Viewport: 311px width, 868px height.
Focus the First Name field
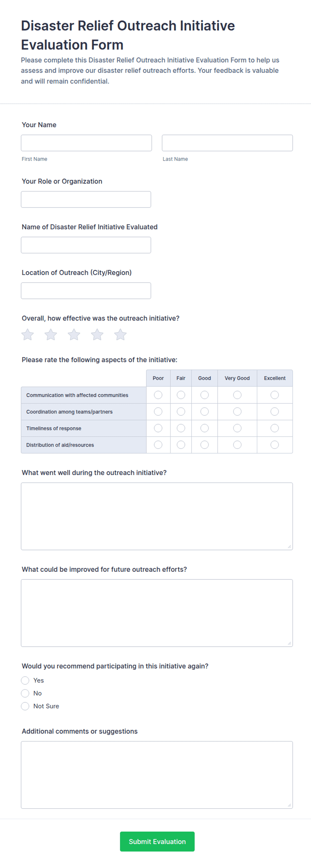[x=87, y=143]
